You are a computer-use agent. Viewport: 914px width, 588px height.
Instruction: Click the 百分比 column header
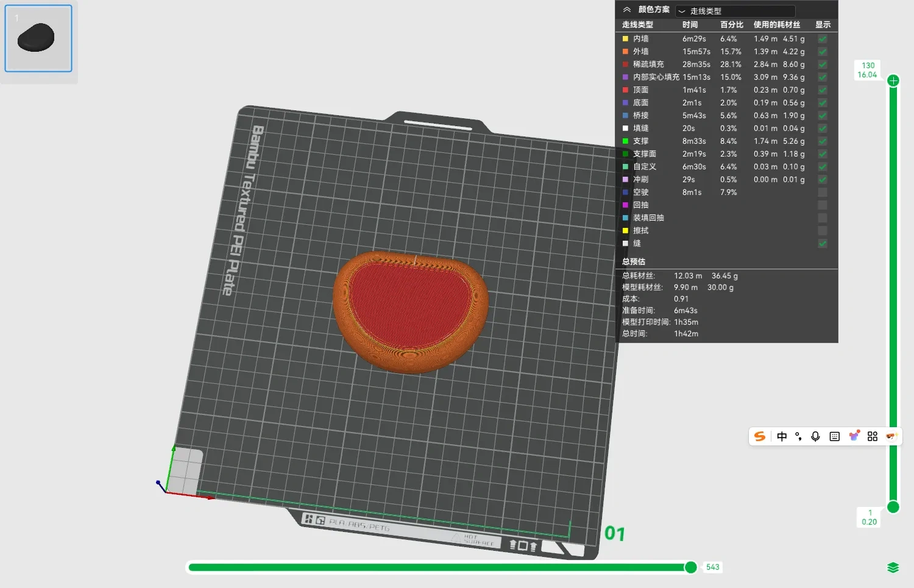(732, 25)
